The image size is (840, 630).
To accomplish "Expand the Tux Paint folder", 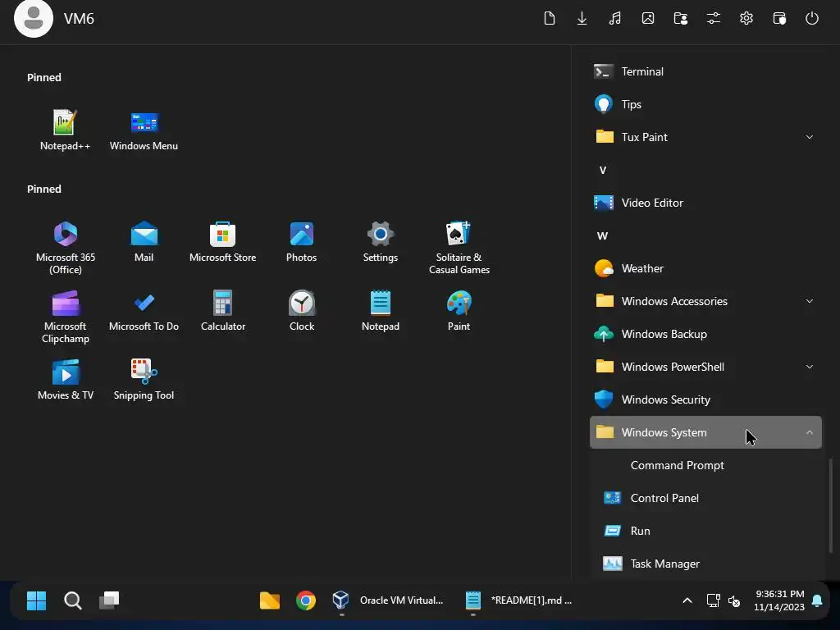I will click(x=705, y=137).
